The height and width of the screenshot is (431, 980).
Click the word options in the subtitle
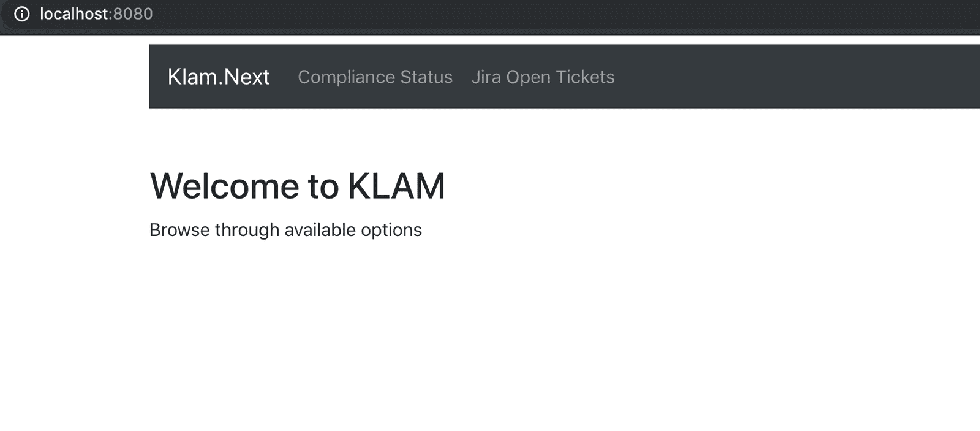point(391,231)
